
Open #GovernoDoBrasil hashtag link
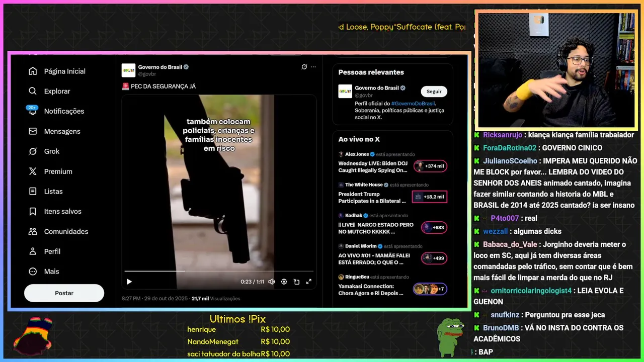click(x=413, y=104)
